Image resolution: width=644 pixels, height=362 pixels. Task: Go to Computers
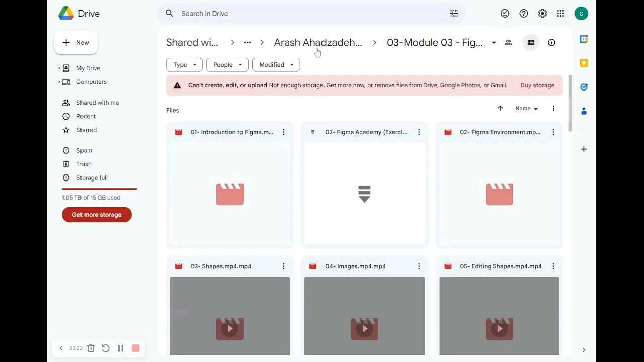[91, 82]
